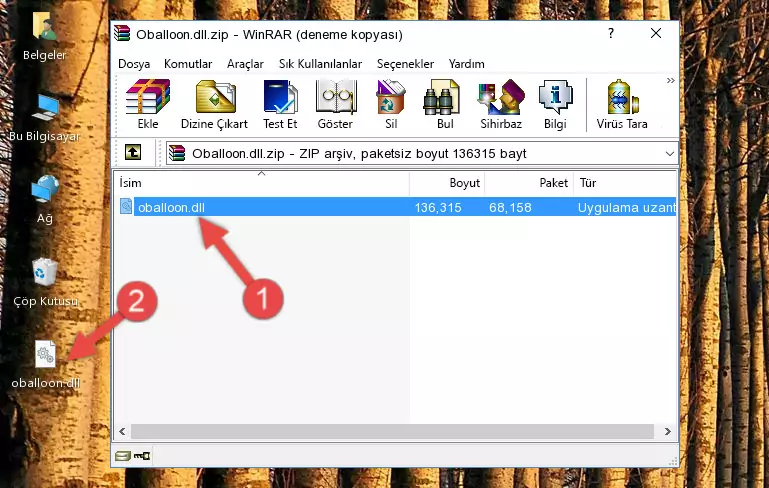The height and width of the screenshot is (488, 769).
Task: Click the 136,315 size value
Action: pyautogui.click(x=438, y=207)
